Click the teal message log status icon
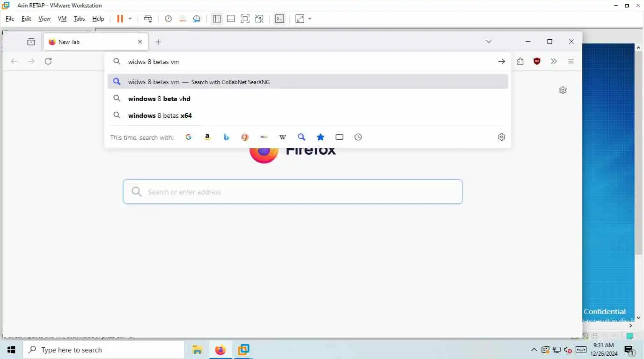The image size is (644, 359). click(x=630, y=336)
